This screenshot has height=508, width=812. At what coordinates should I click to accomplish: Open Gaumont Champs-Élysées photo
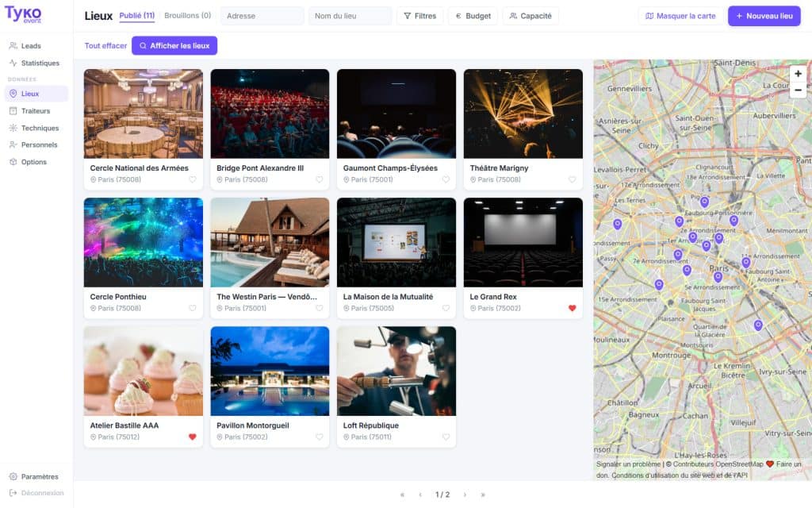396,114
